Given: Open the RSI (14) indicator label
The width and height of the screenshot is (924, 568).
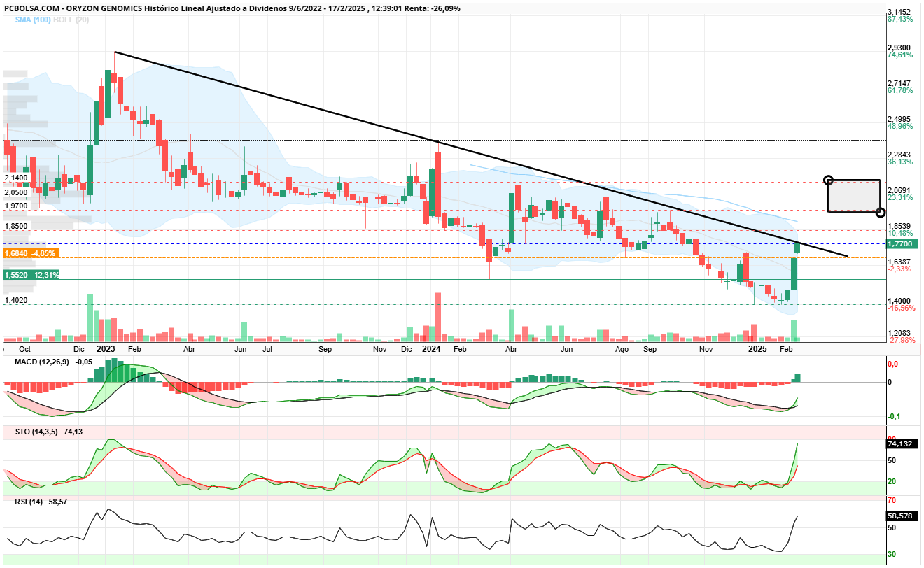Looking at the screenshot, I should click(x=29, y=502).
